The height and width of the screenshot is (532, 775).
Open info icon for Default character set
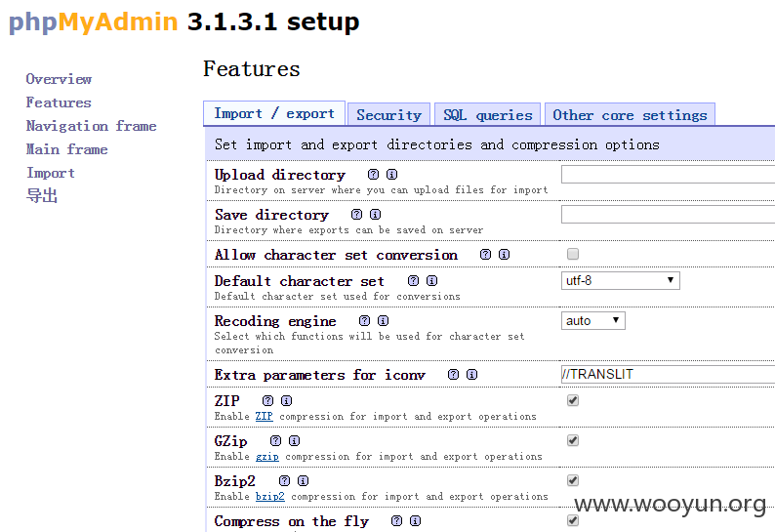432,281
